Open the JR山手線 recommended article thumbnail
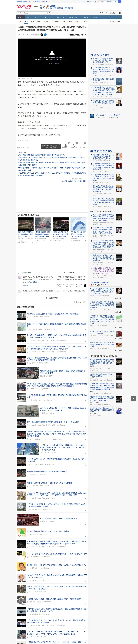The height and width of the screenshot is (644, 138). 21,315
